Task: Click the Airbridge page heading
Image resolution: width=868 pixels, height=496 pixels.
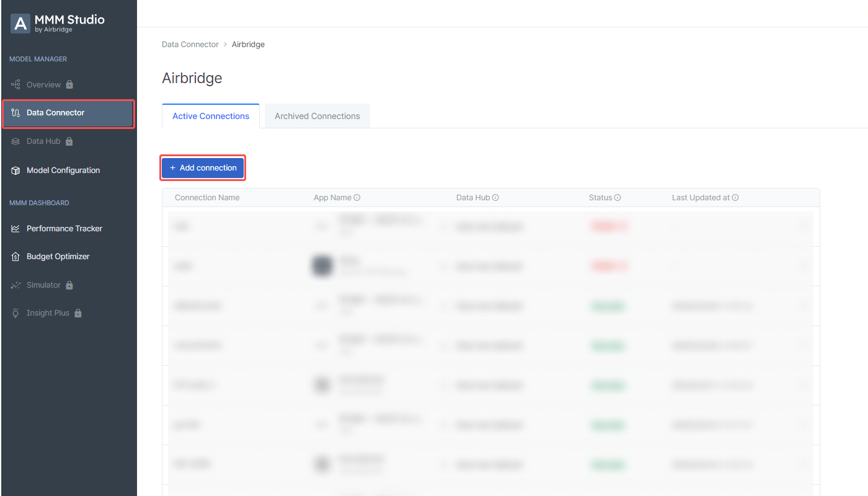Action: click(x=192, y=78)
